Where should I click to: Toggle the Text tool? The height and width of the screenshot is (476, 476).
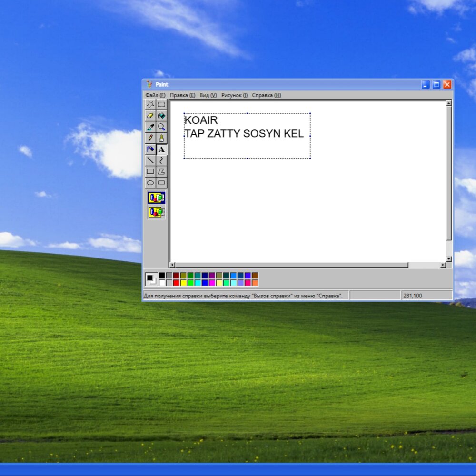(x=162, y=149)
